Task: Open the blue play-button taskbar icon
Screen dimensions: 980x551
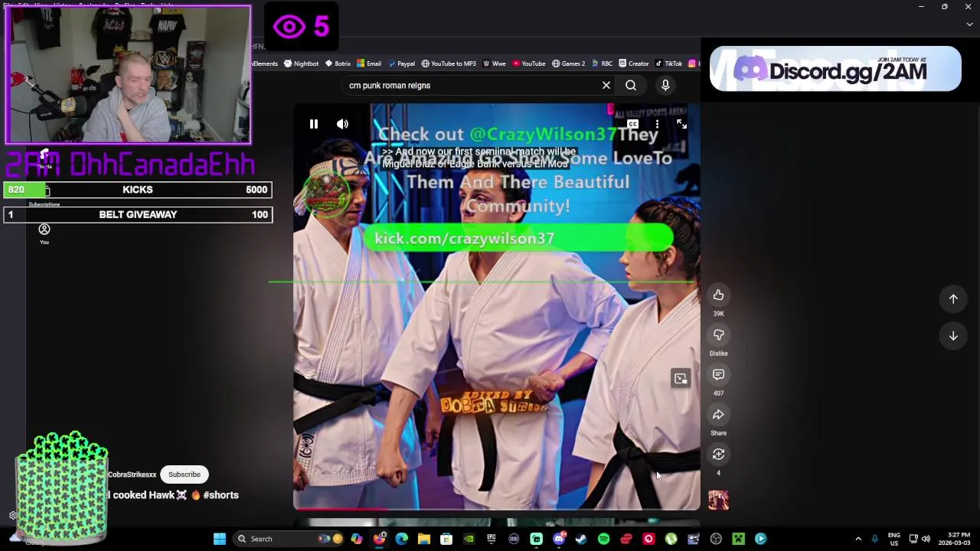Action: pos(760,539)
